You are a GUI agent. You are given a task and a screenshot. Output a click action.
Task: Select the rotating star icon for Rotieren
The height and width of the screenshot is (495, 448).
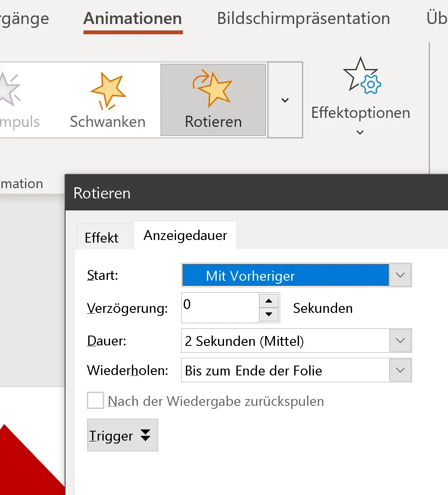point(213,89)
